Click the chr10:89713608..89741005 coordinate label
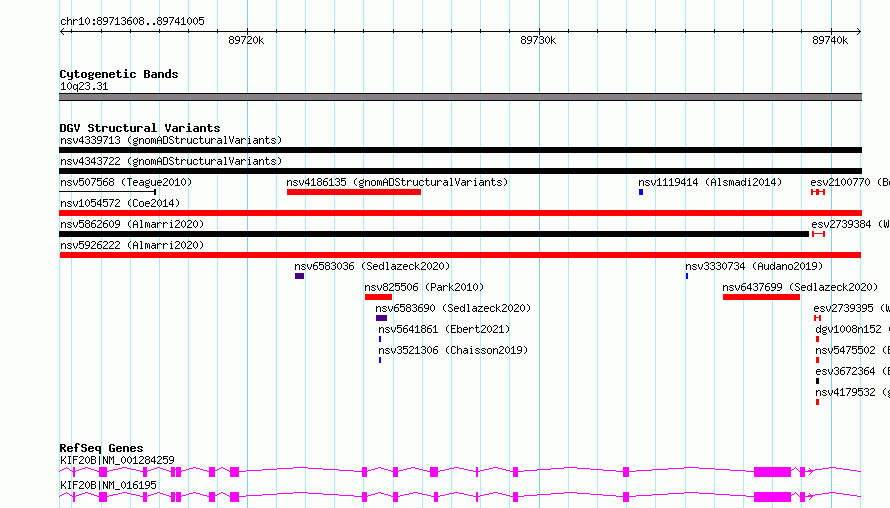 pyautogui.click(x=132, y=22)
